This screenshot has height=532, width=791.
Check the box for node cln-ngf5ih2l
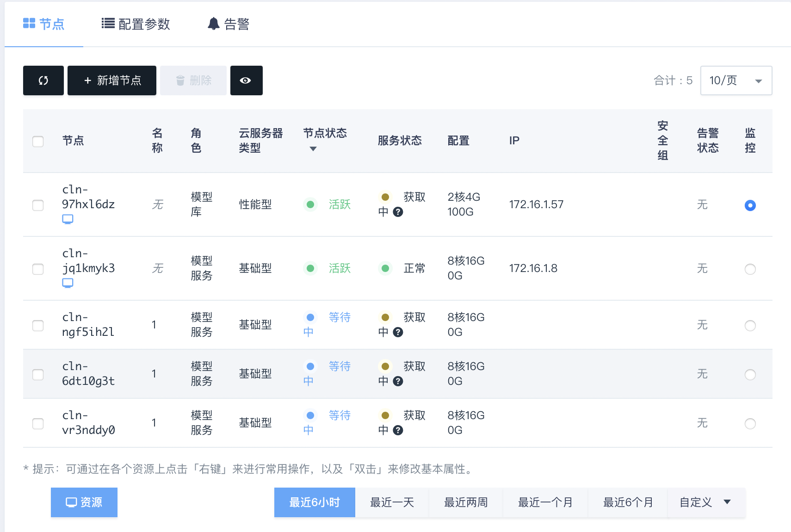point(38,326)
